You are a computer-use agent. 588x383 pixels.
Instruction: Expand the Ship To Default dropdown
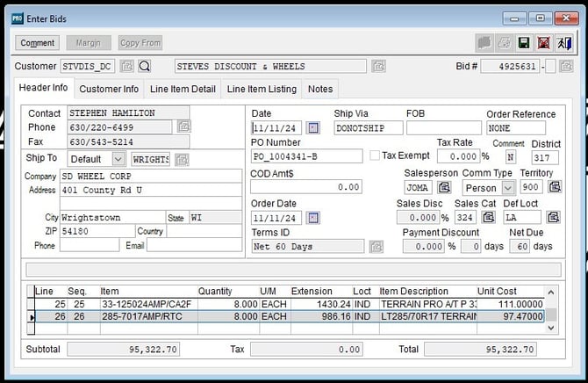pyautogui.click(x=118, y=159)
